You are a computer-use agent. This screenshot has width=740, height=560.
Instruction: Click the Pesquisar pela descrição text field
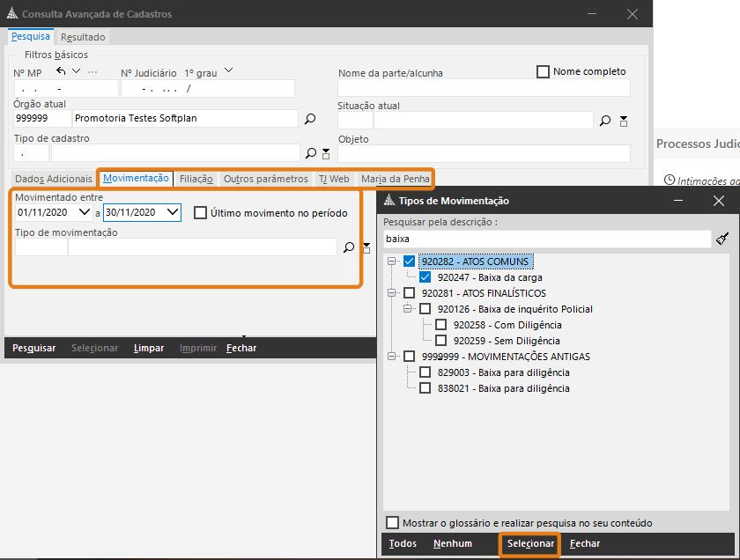[x=546, y=239]
